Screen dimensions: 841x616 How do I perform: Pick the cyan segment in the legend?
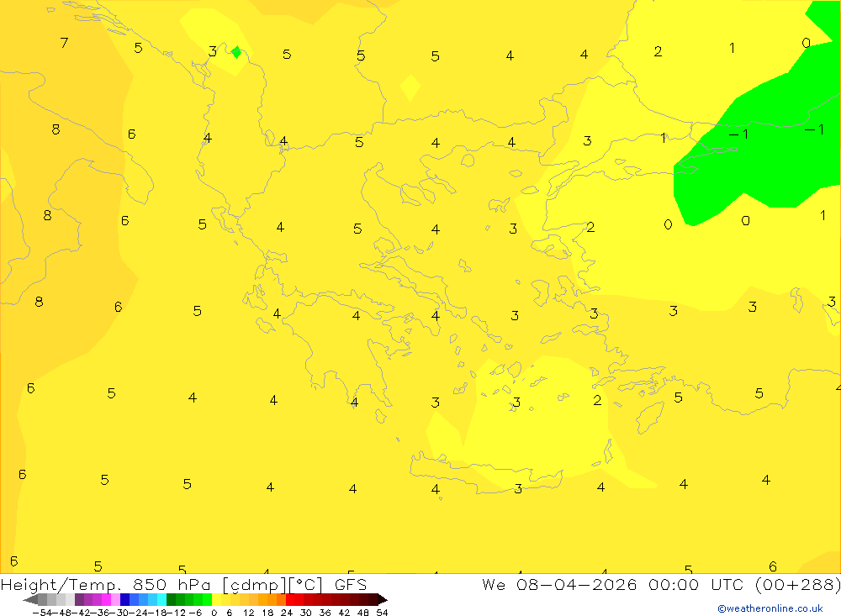pyautogui.click(x=161, y=600)
